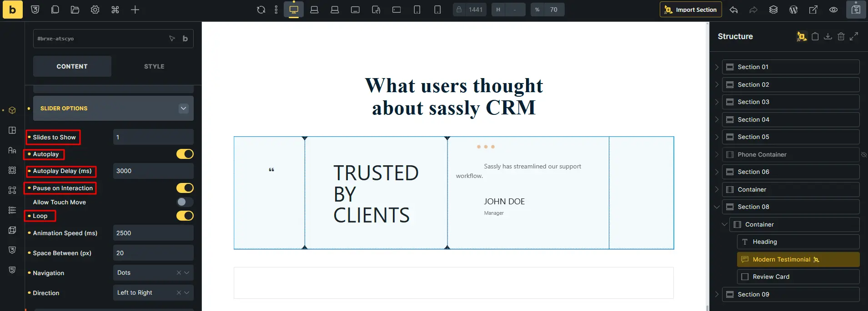Viewport: 868px width, 311px height.
Task: Open the pages icon in top toolbar
Action: [x=55, y=10]
